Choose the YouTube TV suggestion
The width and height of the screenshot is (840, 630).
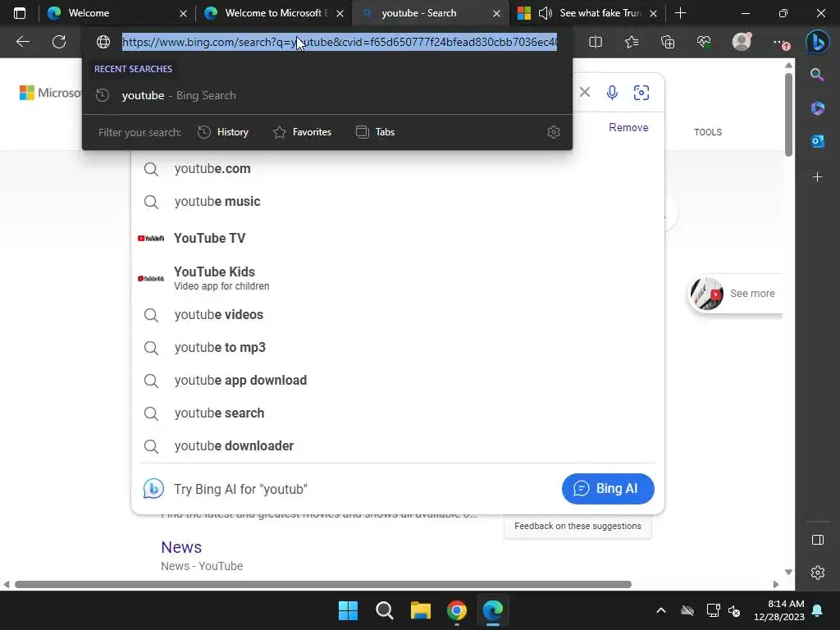tap(398, 238)
